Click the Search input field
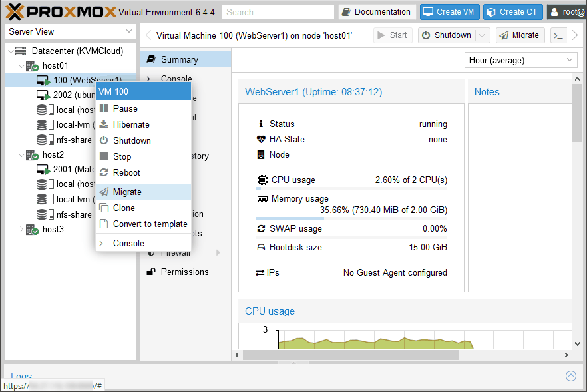The height and width of the screenshot is (392, 587). (278, 12)
